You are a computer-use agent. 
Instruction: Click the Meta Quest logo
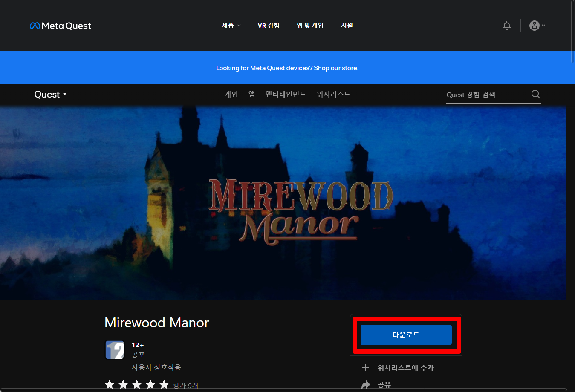coord(61,26)
